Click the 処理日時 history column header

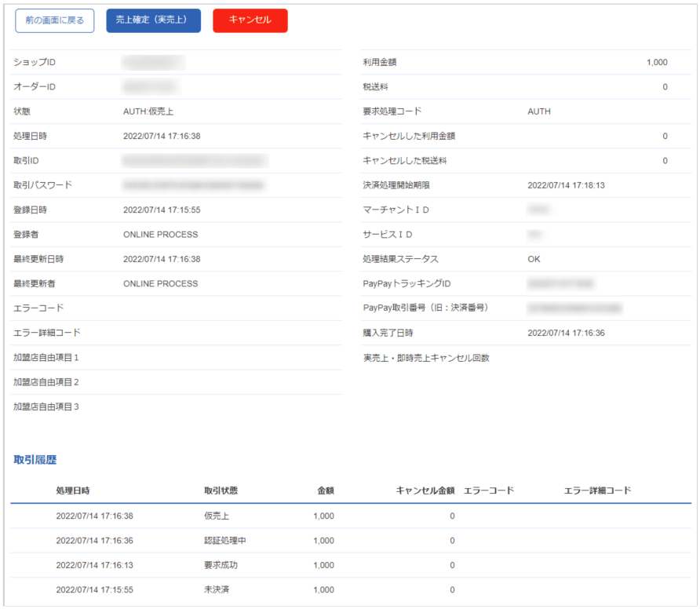tap(73, 490)
